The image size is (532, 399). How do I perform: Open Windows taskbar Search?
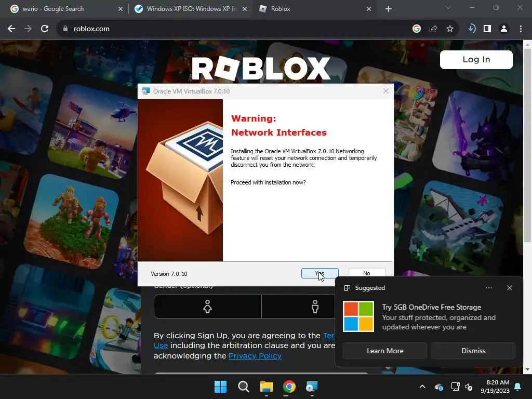(243, 387)
